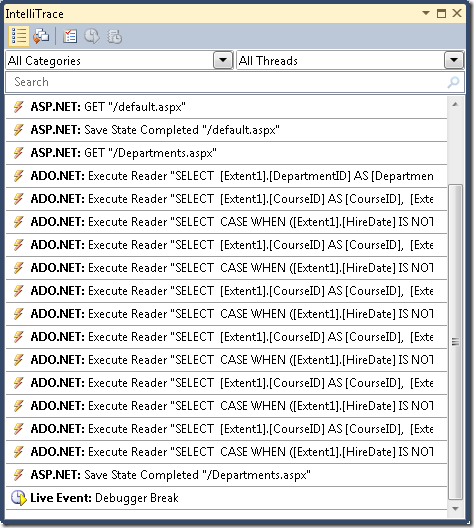Switch to IntelliTrace Events view icon

pos(19,36)
